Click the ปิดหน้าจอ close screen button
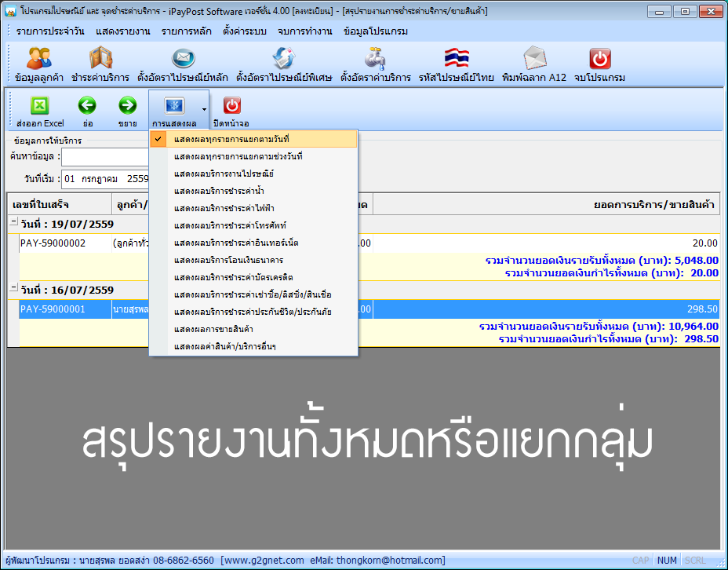 click(231, 111)
